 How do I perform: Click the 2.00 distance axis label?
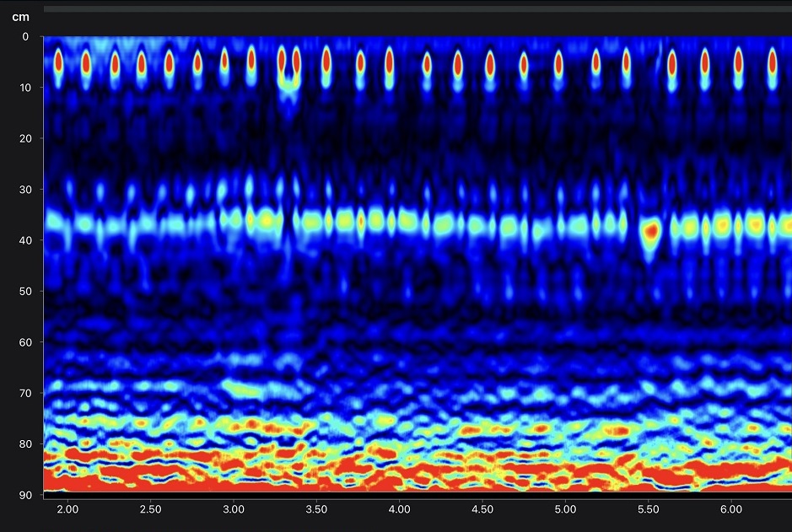click(67, 510)
